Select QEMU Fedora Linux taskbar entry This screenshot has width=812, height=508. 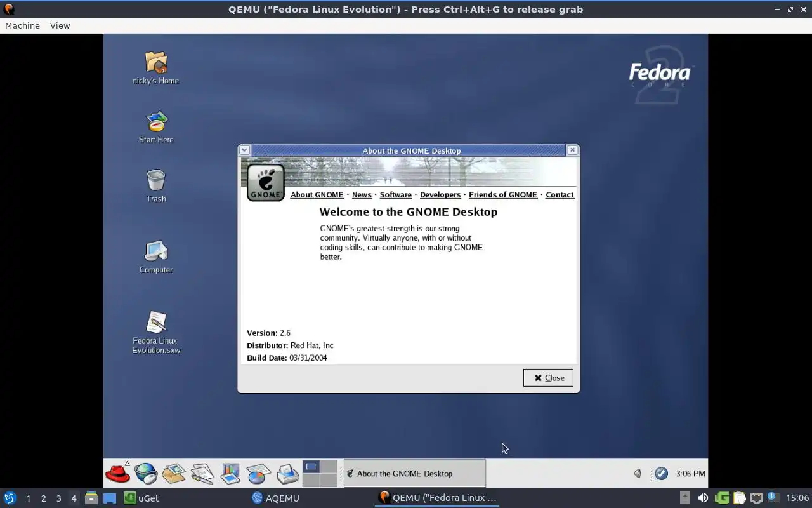pos(437,498)
